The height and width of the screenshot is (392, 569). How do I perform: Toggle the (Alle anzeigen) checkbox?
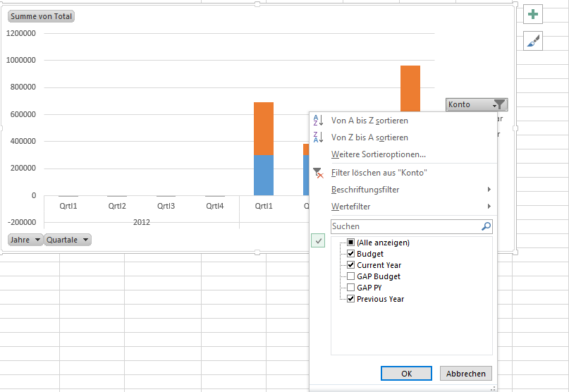[351, 243]
